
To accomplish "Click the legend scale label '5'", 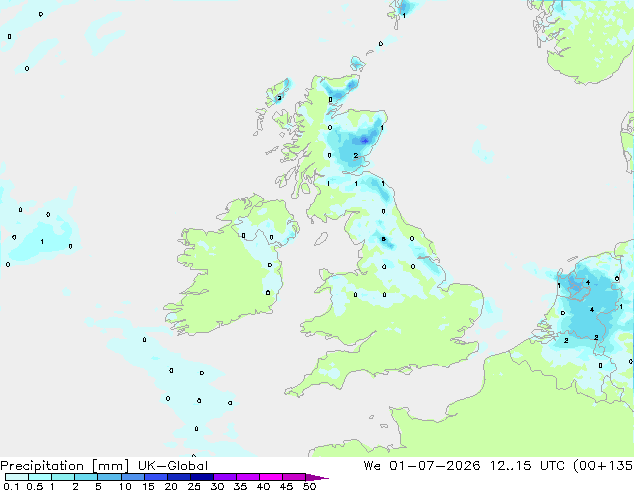I will (x=98, y=486).
